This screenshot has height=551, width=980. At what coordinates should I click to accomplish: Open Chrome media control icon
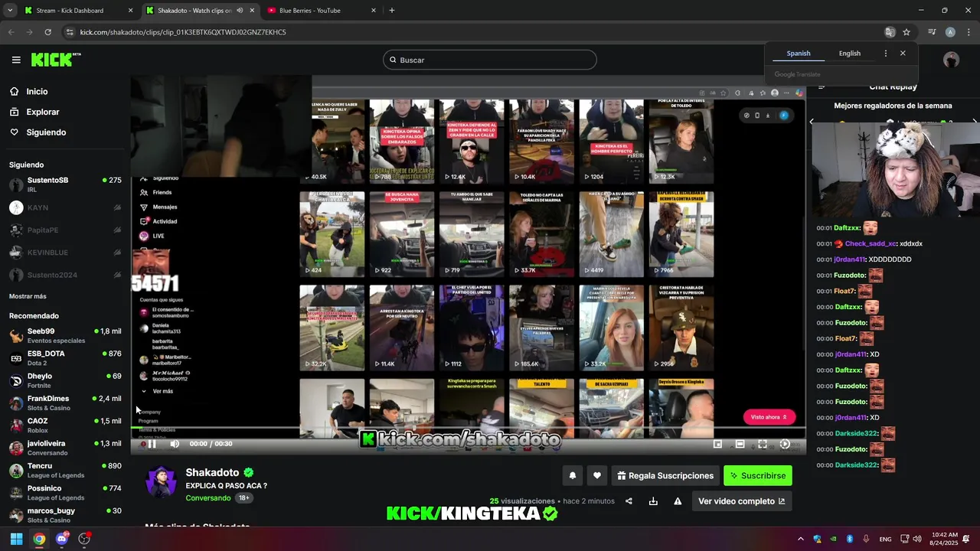pyautogui.click(x=932, y=32)
